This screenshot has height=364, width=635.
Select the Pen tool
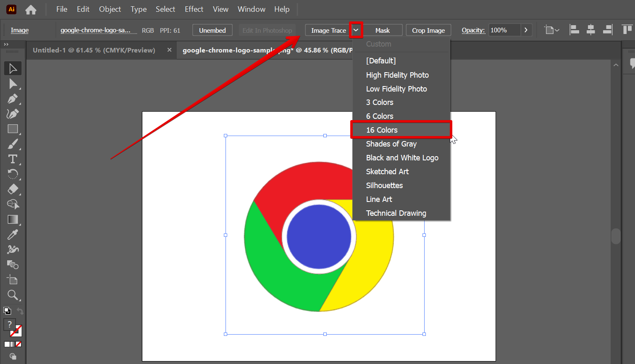13,99
